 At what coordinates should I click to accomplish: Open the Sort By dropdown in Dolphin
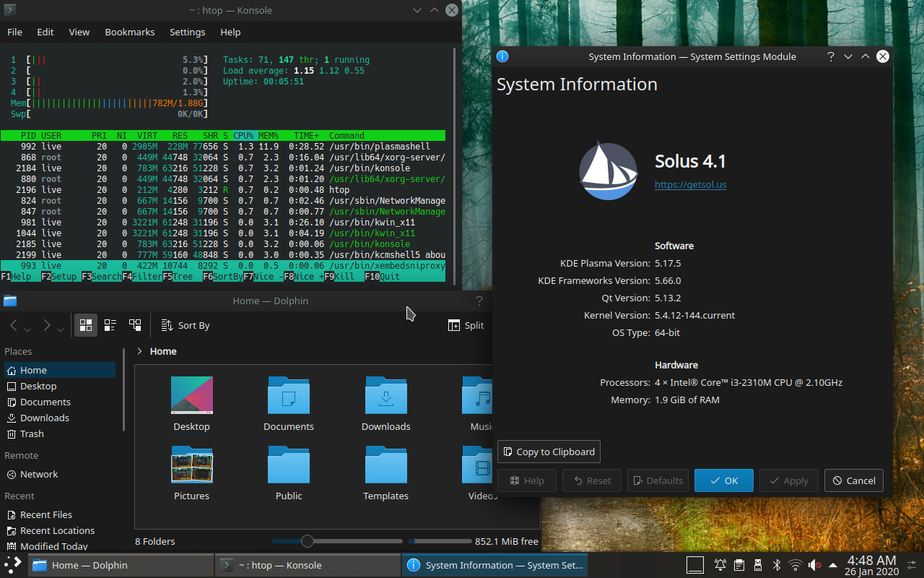(186, 325)
